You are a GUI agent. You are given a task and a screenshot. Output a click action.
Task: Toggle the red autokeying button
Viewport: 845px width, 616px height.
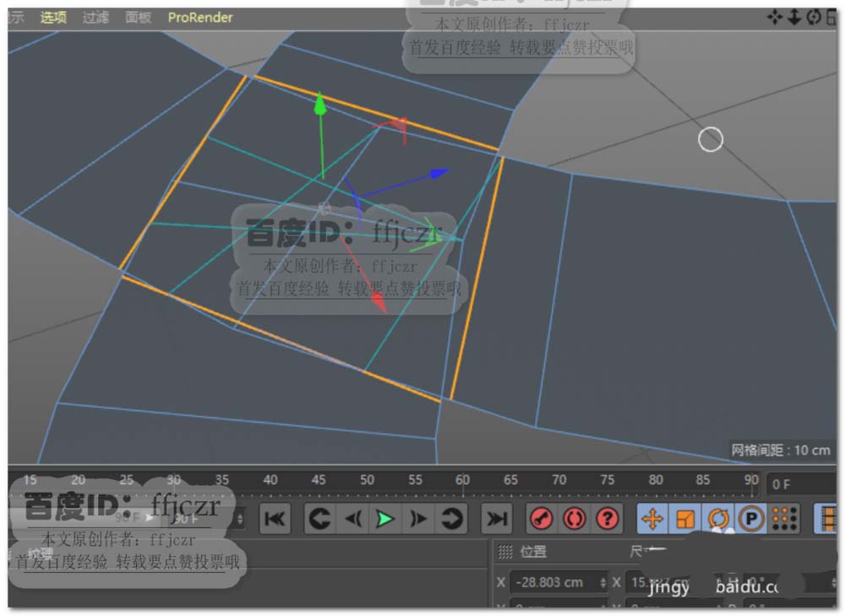pos(574,519)
